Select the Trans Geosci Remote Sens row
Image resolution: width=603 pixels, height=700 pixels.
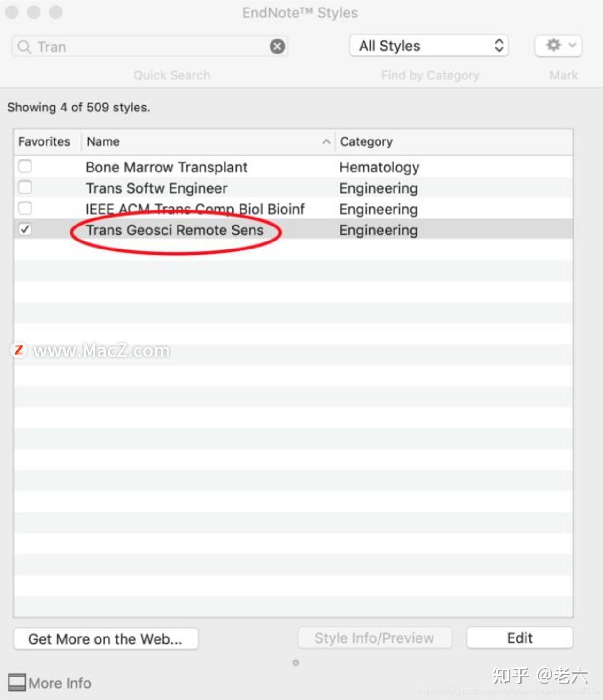coord(294,229)
